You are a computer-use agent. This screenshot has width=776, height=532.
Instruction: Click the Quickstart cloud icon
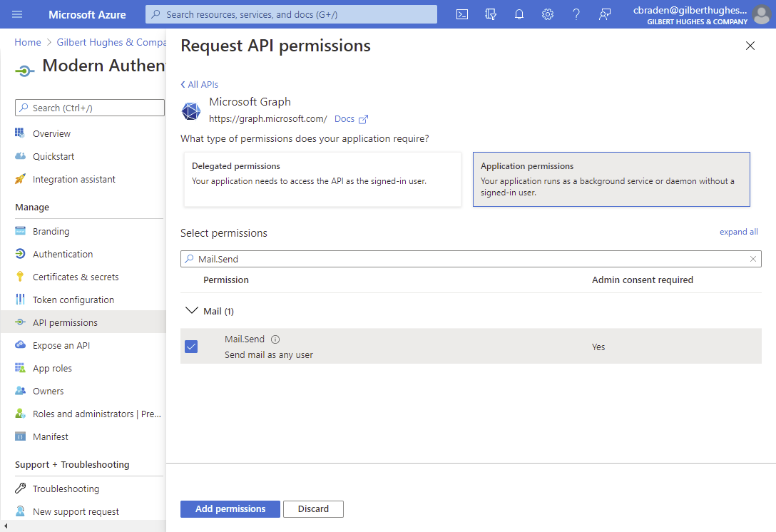tap(20, 156)
